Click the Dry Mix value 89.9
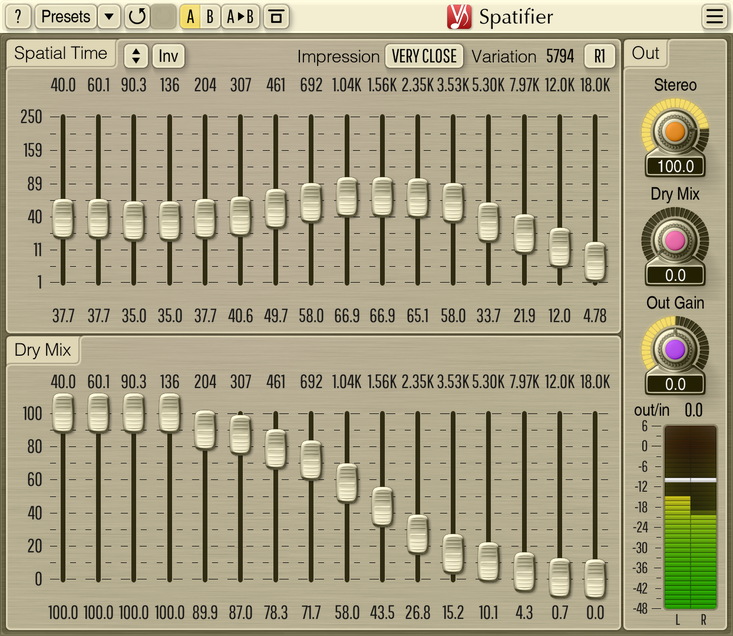The height and width of the screenshot is (636, 733). (205, 613)
